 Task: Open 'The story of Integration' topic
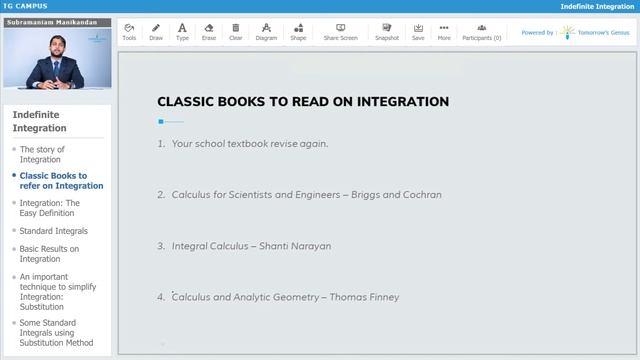pos(42,154)
